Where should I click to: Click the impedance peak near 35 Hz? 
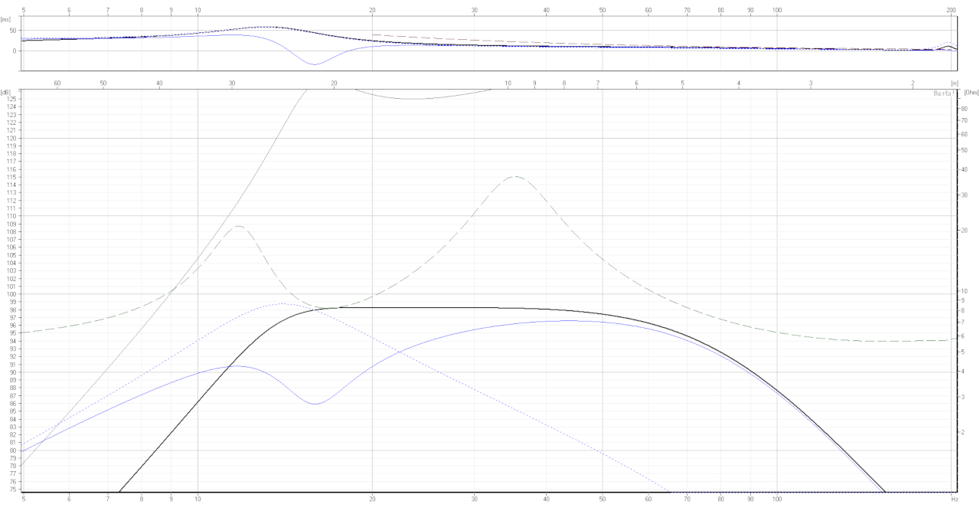click(514, 177)
